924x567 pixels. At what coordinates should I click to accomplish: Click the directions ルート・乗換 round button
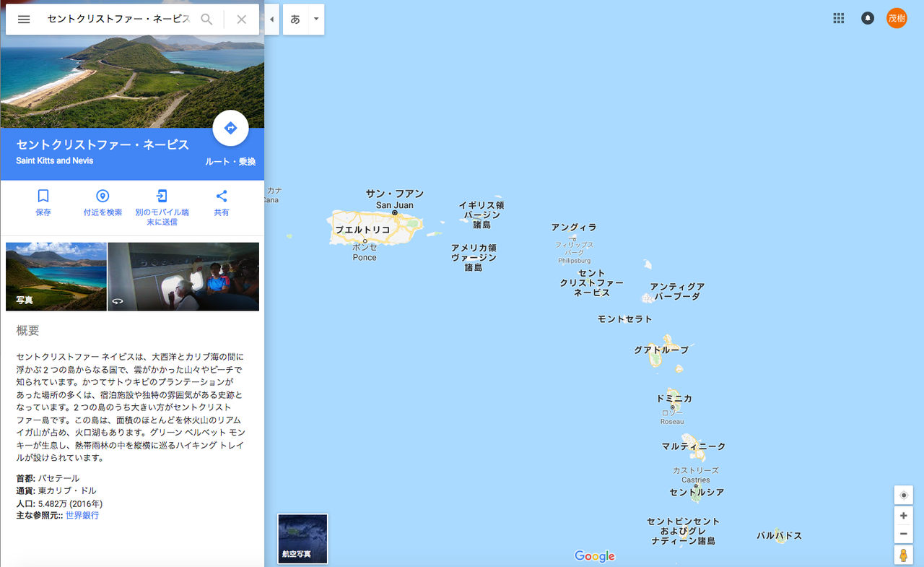pos(230,129)
